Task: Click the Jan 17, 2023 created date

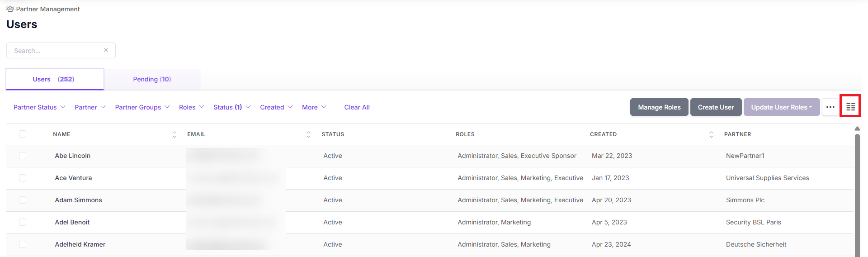Action: (610, 178)
